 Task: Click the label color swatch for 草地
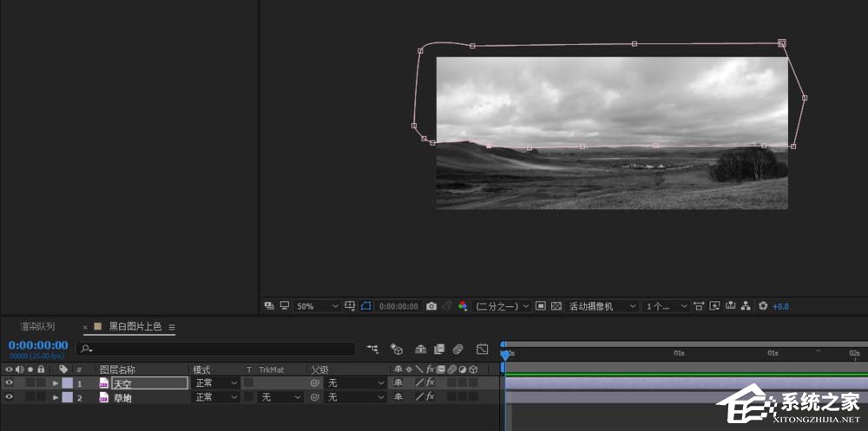coord(68,397)
